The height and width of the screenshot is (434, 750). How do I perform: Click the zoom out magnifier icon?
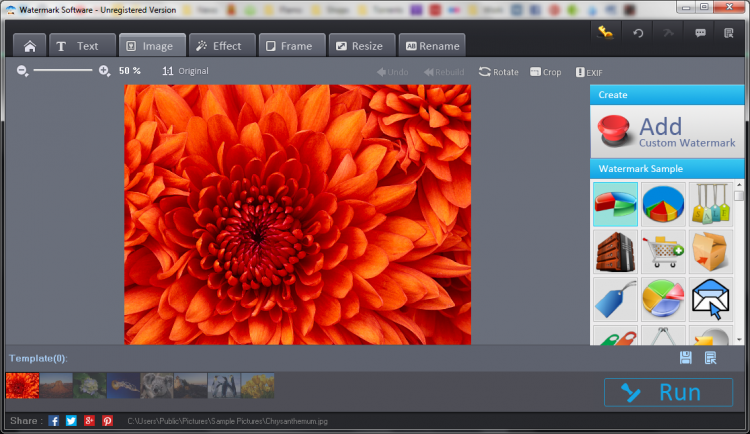click(x=22, y=71)
